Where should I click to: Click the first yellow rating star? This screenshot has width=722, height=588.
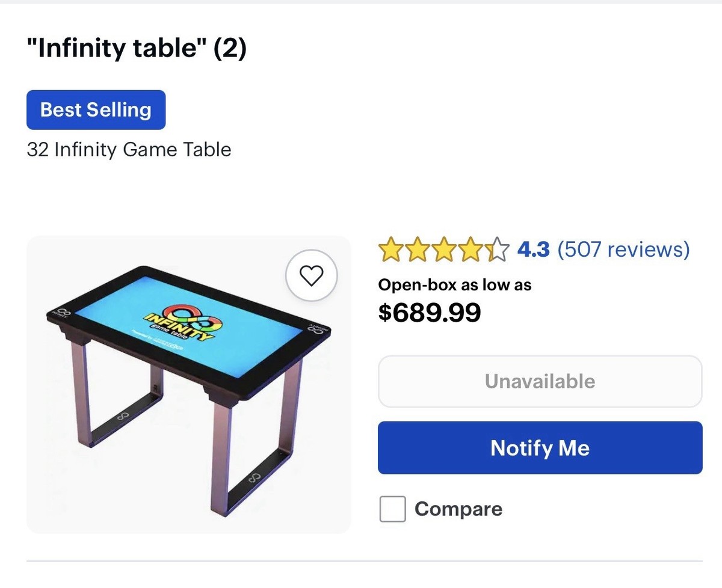(x=389, y=250)
